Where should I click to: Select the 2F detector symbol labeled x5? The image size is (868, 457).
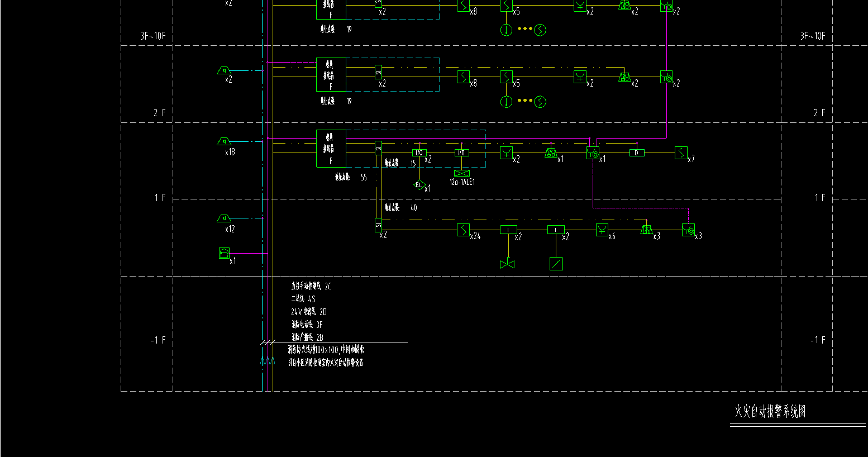point(505,77)
